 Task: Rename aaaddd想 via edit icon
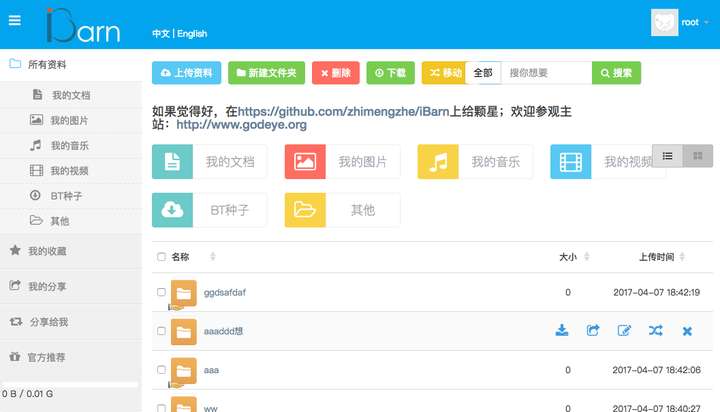click(x=624, y=330)
